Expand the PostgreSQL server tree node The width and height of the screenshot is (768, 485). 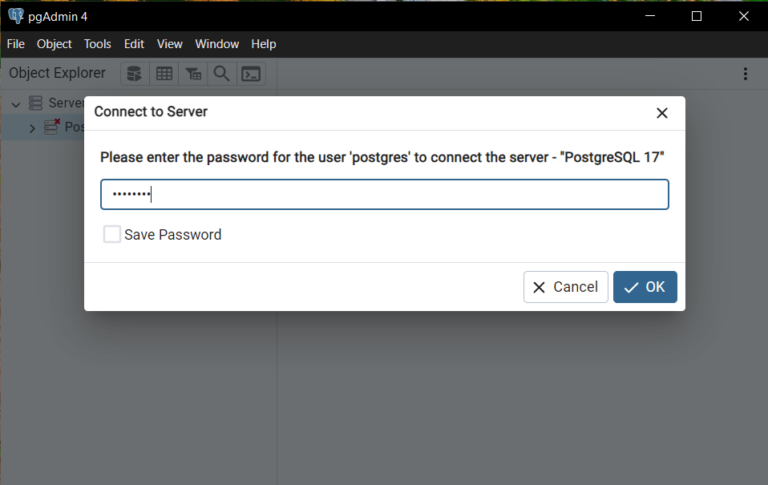[x=32, y=128]
